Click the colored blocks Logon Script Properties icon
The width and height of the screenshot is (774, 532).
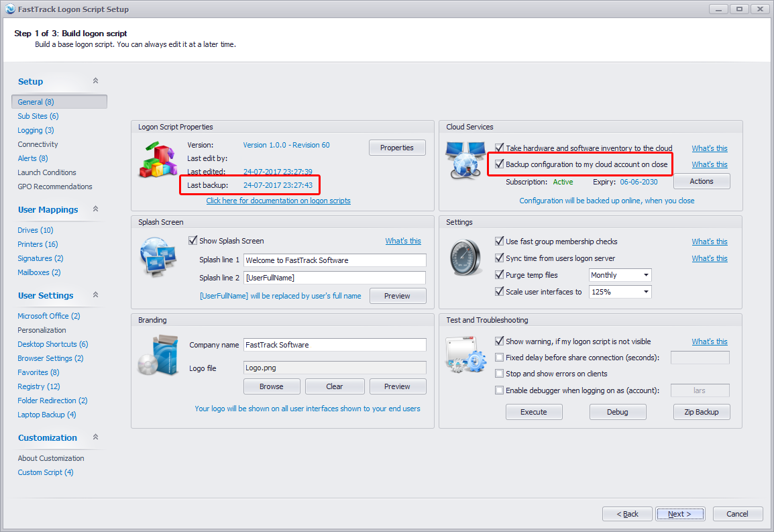click(158, 160)
